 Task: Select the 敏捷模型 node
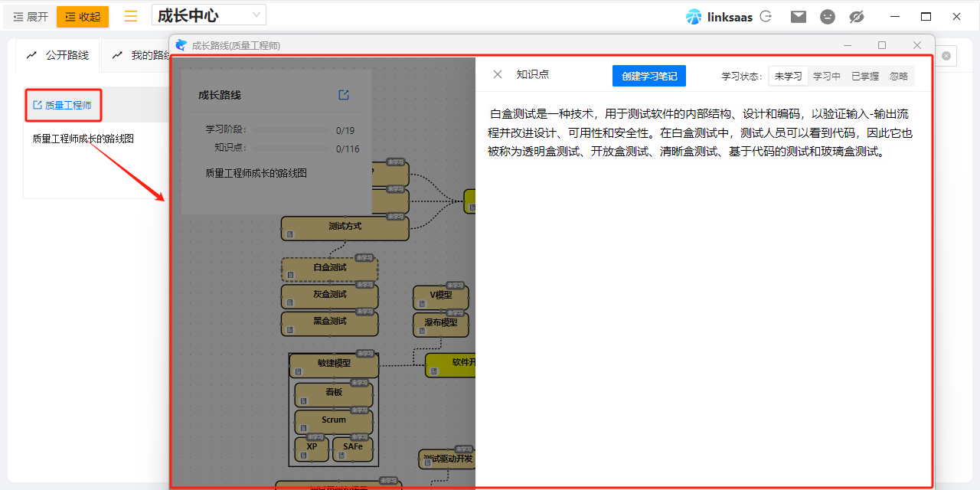tap(334, 366)
